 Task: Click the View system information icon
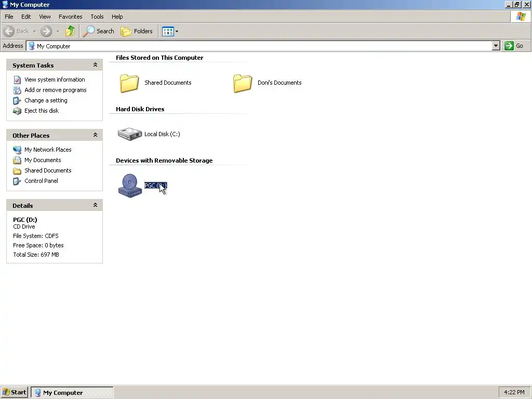tap(17, 79)
